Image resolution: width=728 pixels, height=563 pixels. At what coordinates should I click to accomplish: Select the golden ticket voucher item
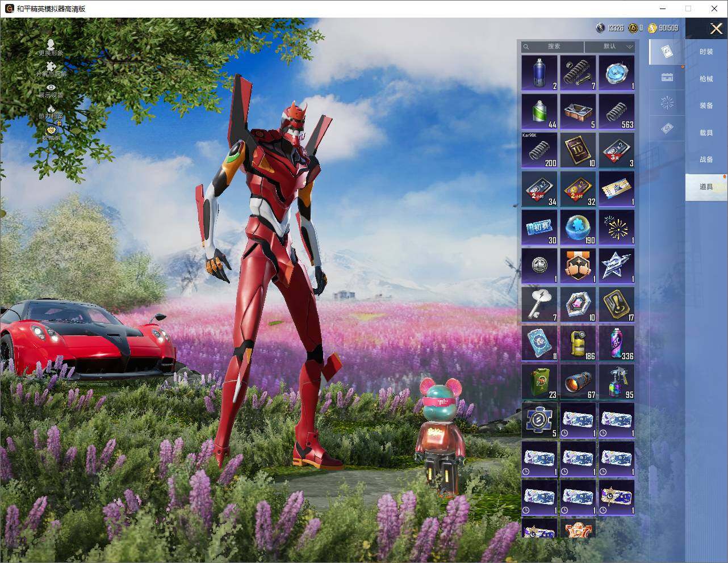point(617,188)
